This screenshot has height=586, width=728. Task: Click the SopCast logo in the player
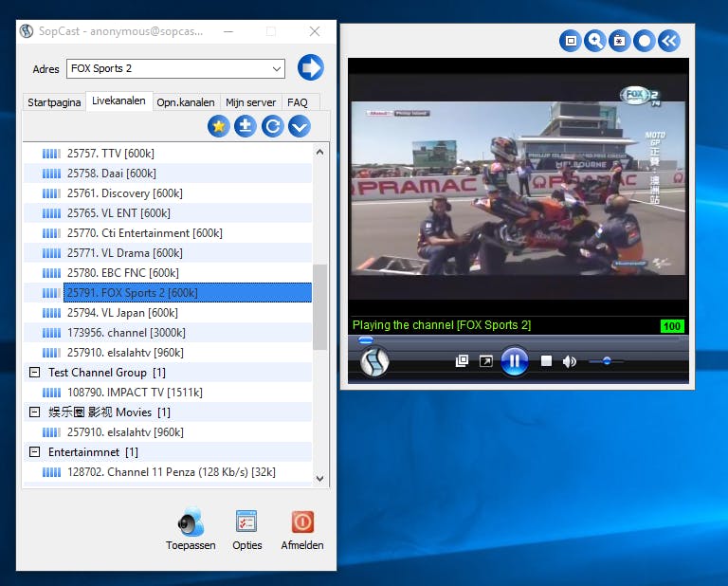click(x=374, y=361)
